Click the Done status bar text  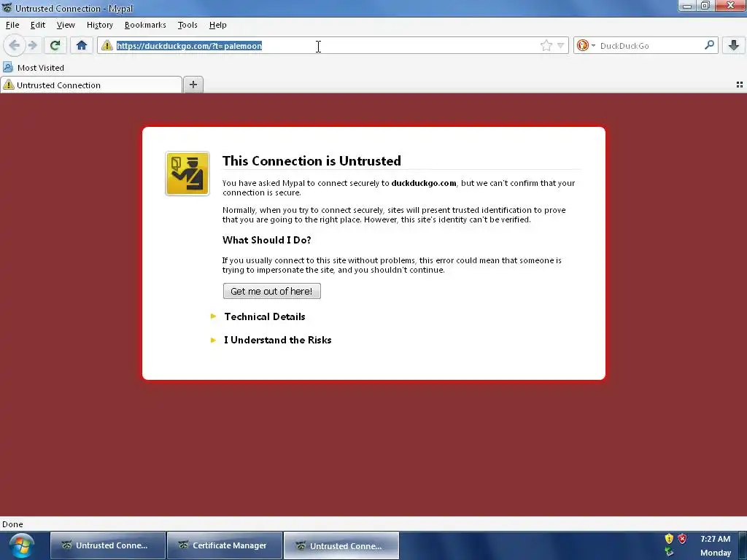pyautogui.click(x=12, y=524)
